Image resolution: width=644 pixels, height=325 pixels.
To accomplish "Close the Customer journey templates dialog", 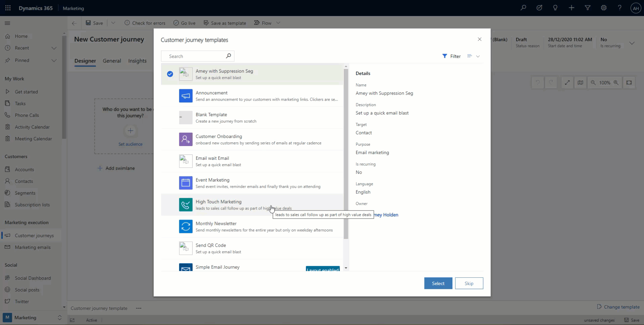I will 480,39.
